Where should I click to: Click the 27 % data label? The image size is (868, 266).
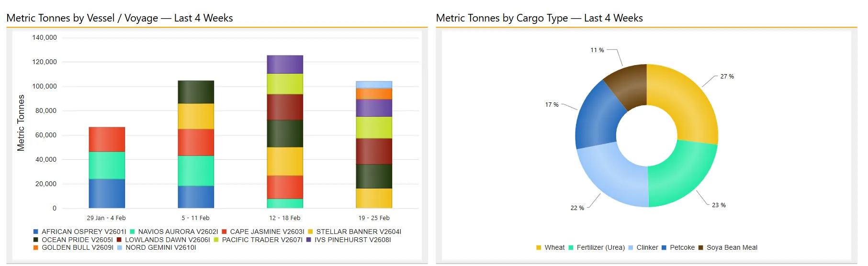727,77
